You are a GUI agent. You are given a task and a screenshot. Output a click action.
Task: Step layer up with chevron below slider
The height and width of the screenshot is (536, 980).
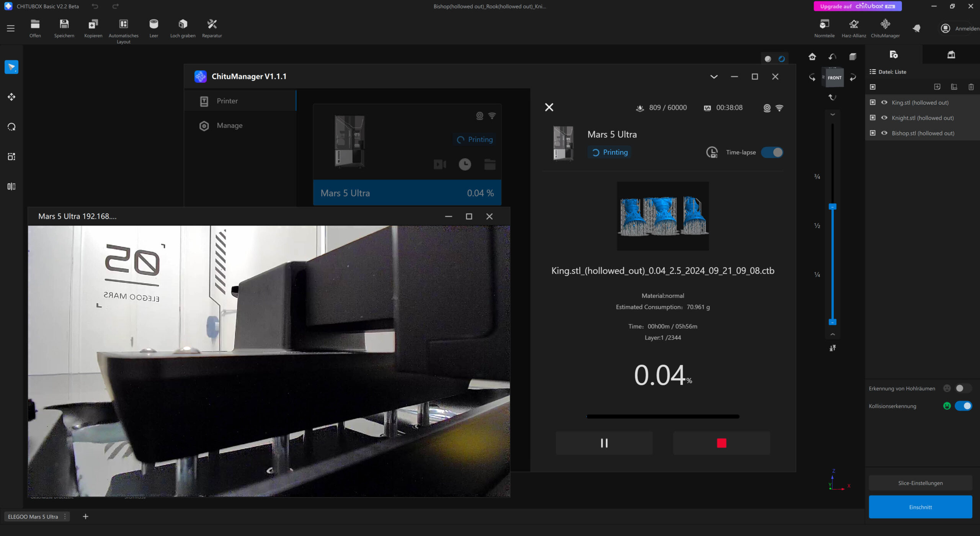click(x=832, y=334)
